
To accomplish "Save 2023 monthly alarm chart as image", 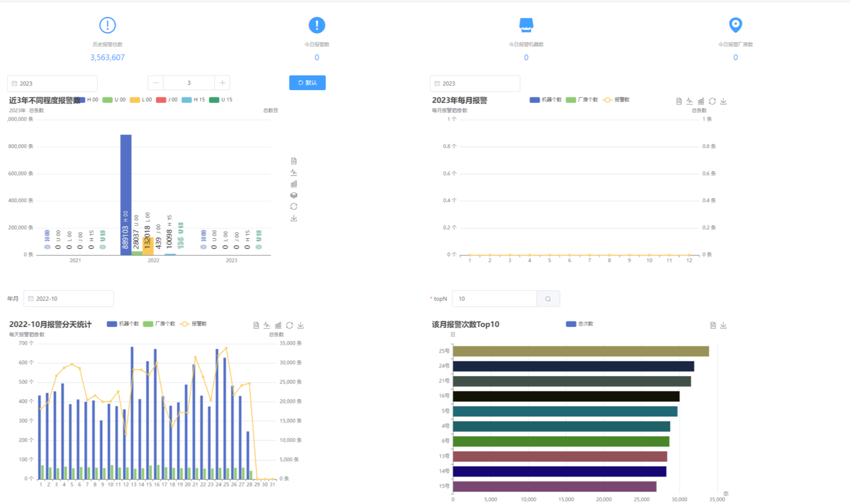I will [723, 101].
